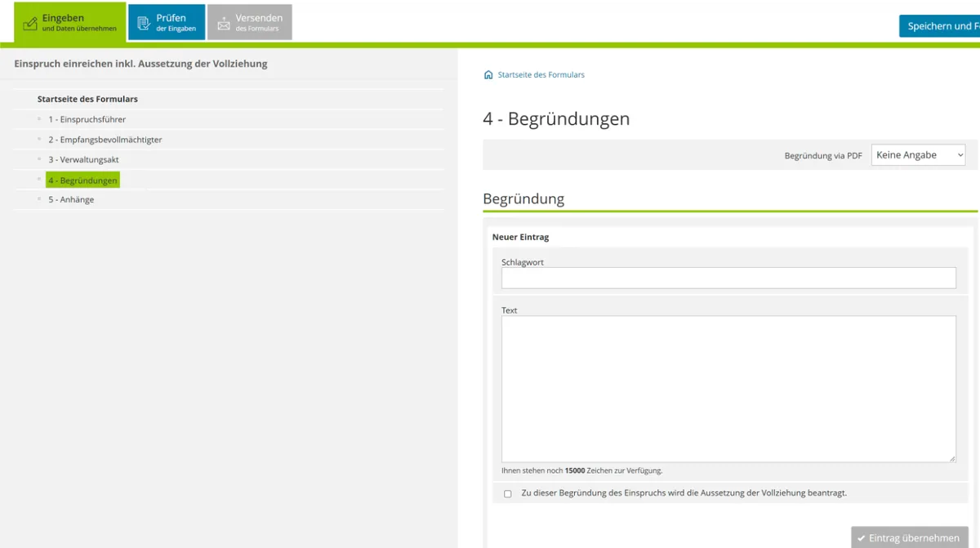Enable Aussetzung der Vollziehung checkbox
This screenshot has height=548, width=980.
(x=508, y=494)
